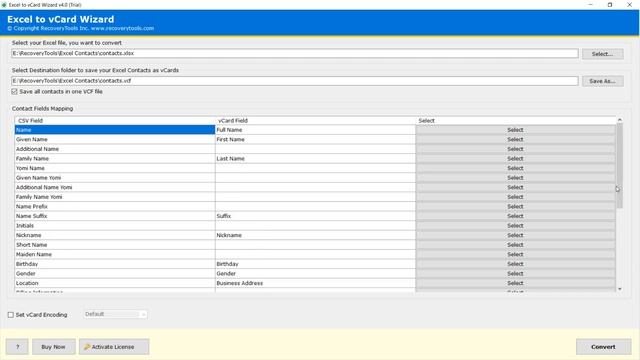This screenshot has width=640, height=360.
Task: Click Select button in the Maiden Name row
Action: [516, 255]
